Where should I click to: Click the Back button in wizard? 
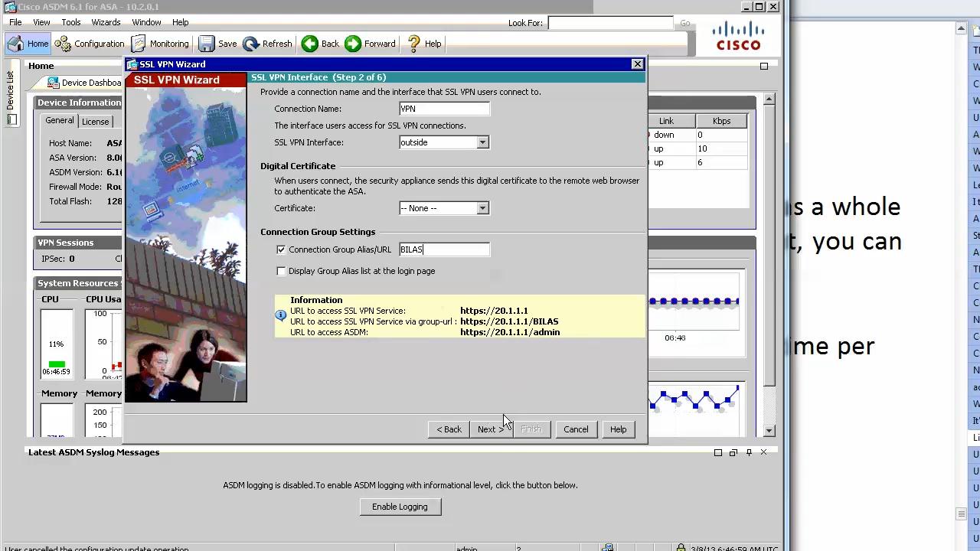[449, 429]
